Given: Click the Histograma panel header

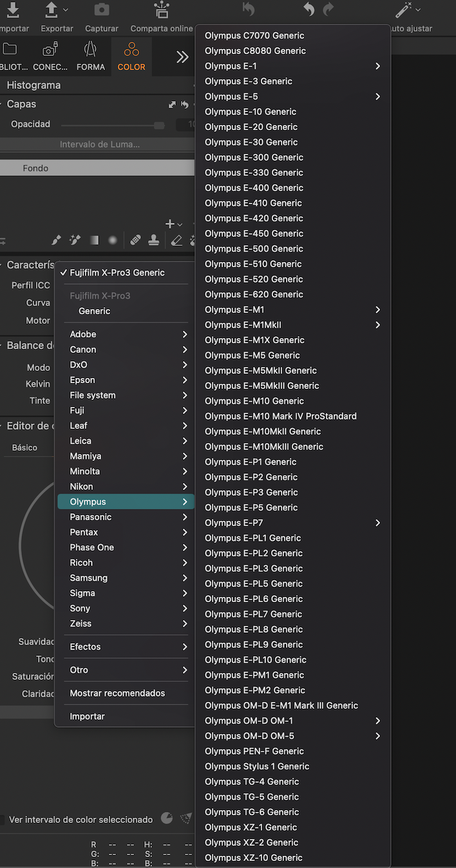Looking at the screenshot, I should click(97, 85).
